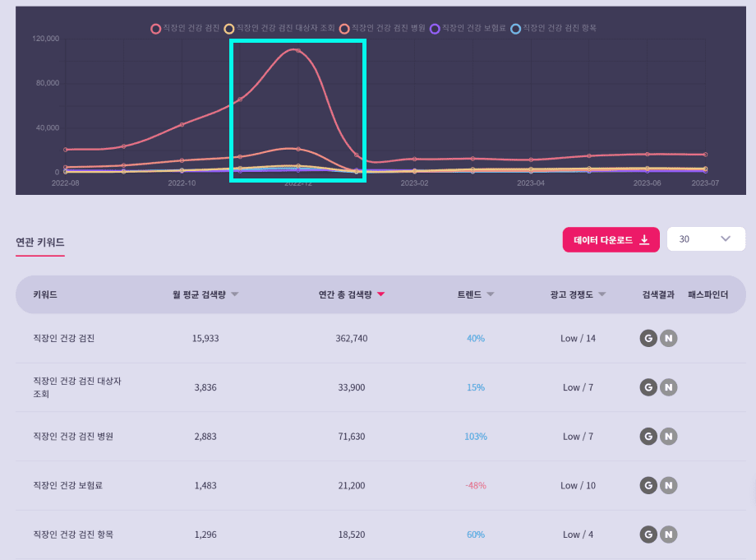Click the 직장인 건강 검진 병원 keyword

(73, 437)
